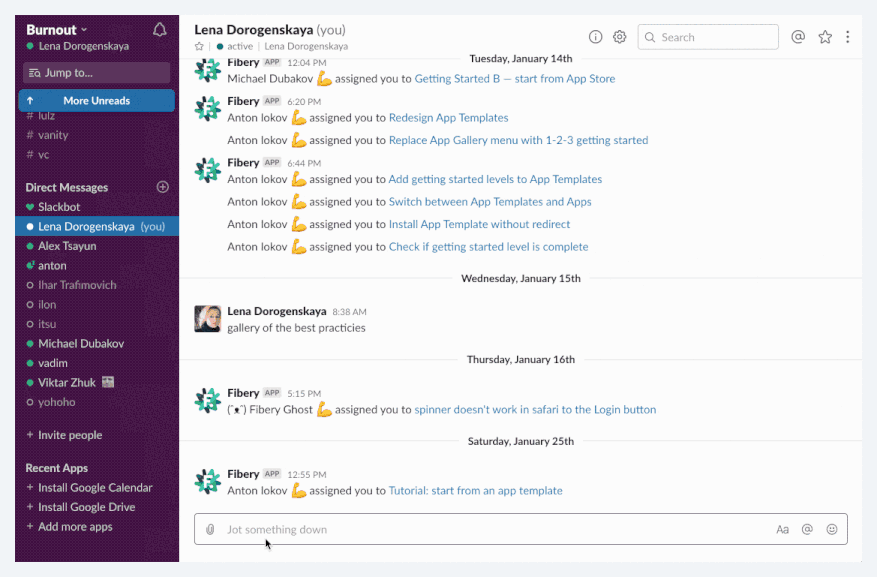Toggle text formatting Aa icon
Screen dimensions: 877x577
click(782, 529)
